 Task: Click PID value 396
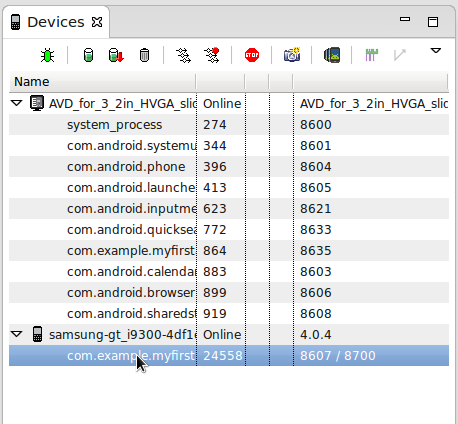click(215, 167)
